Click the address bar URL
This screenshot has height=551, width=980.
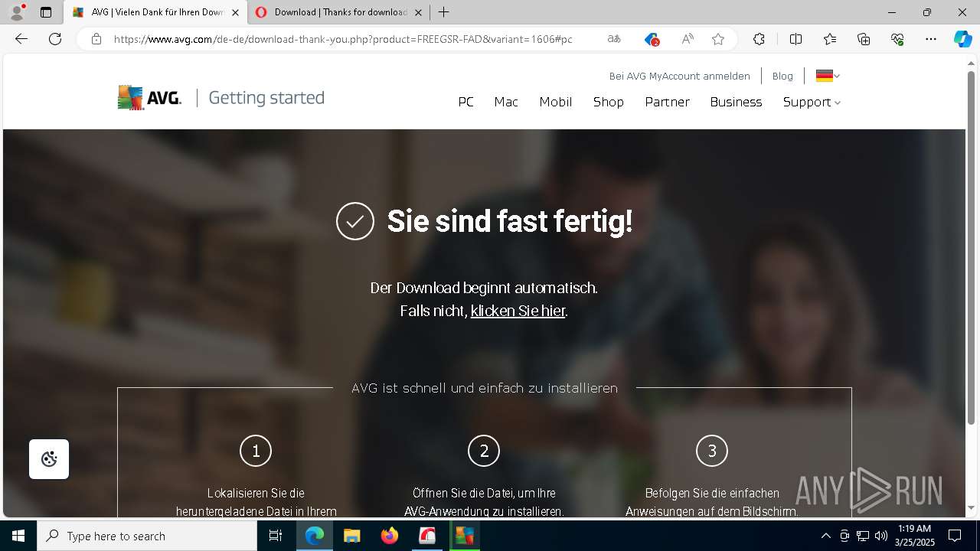point(343,39)
